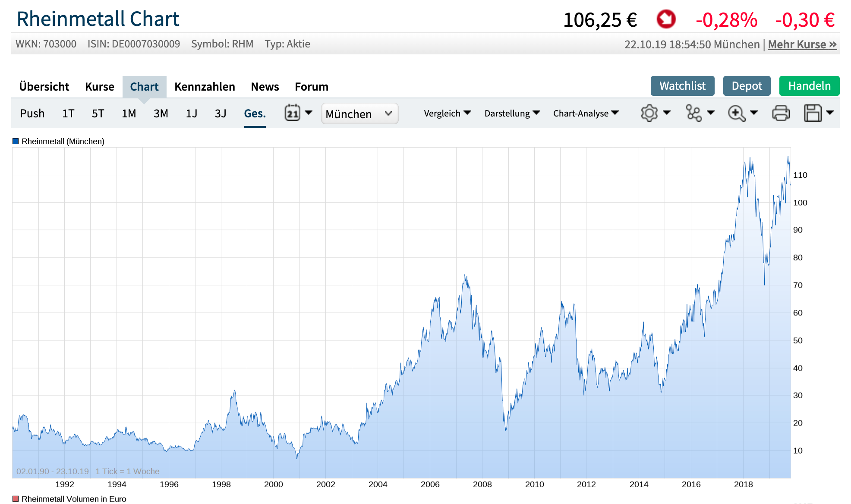Click the 2008 x-axis year label
This screenshot has height=504, width=851.
coord(482,484)
